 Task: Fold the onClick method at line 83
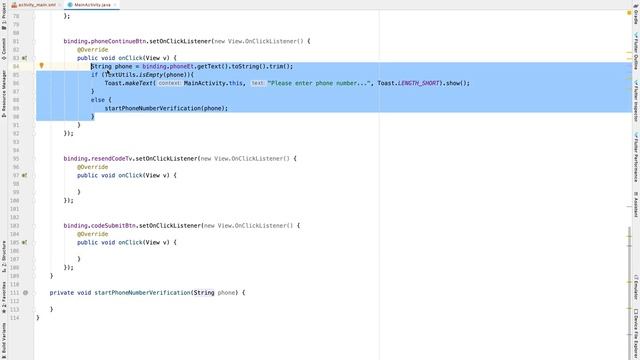pos(34,58)
